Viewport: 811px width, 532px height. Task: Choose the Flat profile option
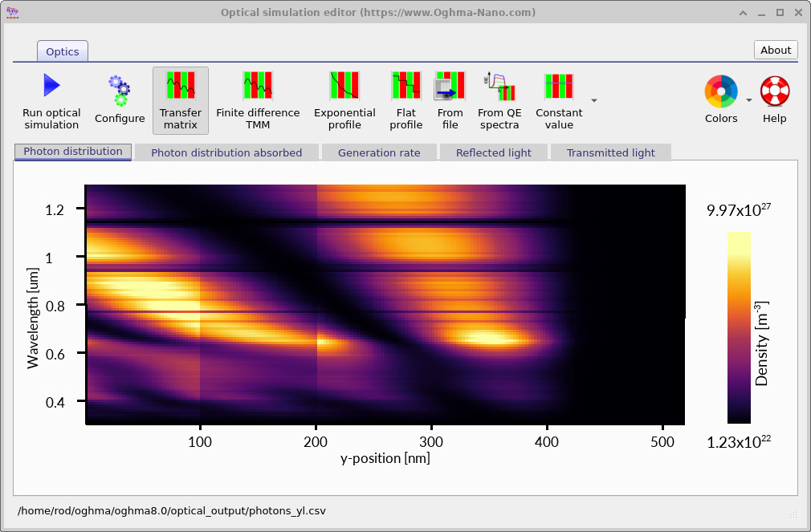(x=406, y=101)
